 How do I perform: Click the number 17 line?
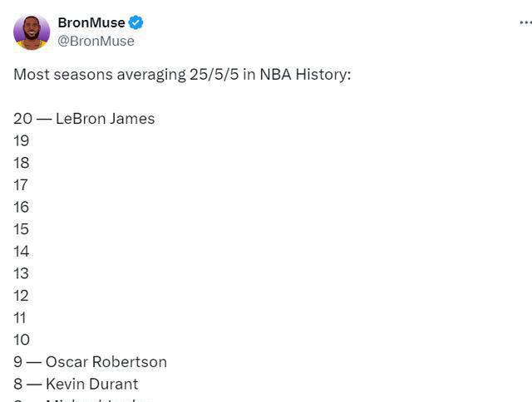click(22, 184)
